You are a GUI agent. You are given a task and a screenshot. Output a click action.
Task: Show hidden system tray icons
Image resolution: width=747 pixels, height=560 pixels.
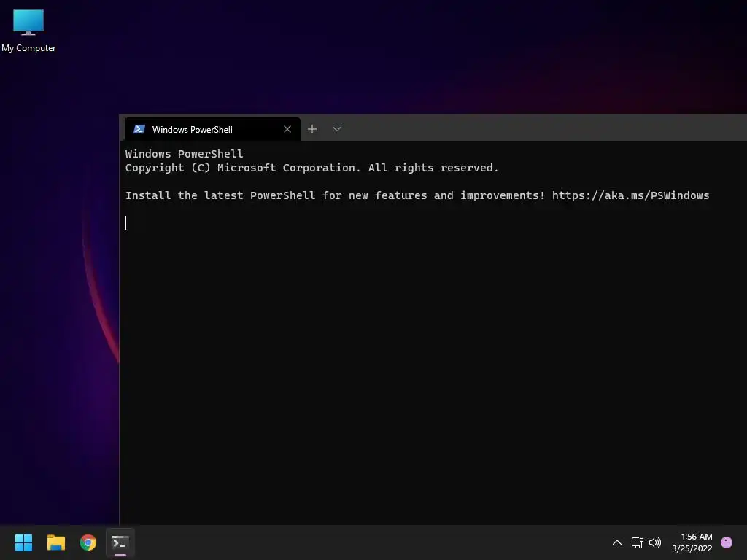click(x=617, y=542)
